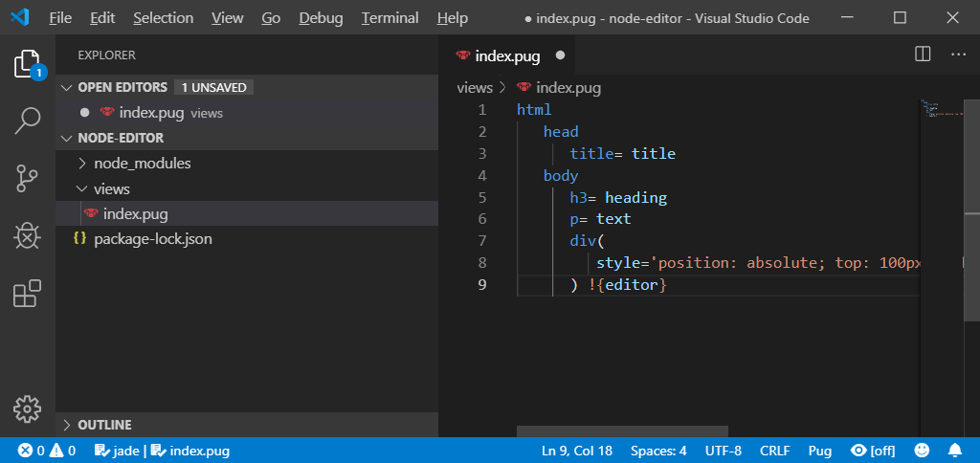This screenshot has height=463, width=980.
Task: Click the VS Code logo icon
Action: tap(19, 18)
